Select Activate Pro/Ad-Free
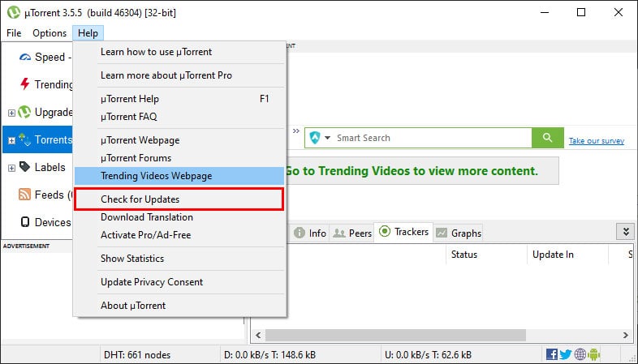This screenshot has height=364, width=638. pos(179,235)
